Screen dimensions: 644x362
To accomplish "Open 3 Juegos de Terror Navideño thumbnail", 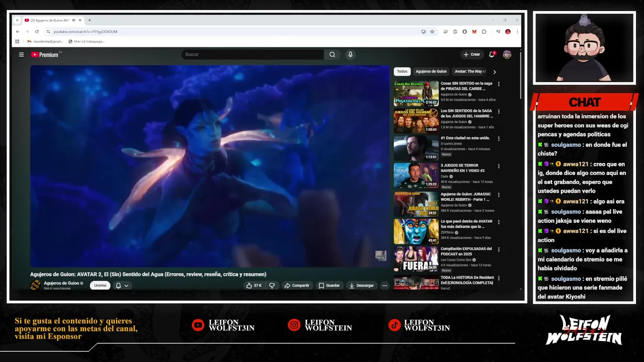I will click(416, 175).
